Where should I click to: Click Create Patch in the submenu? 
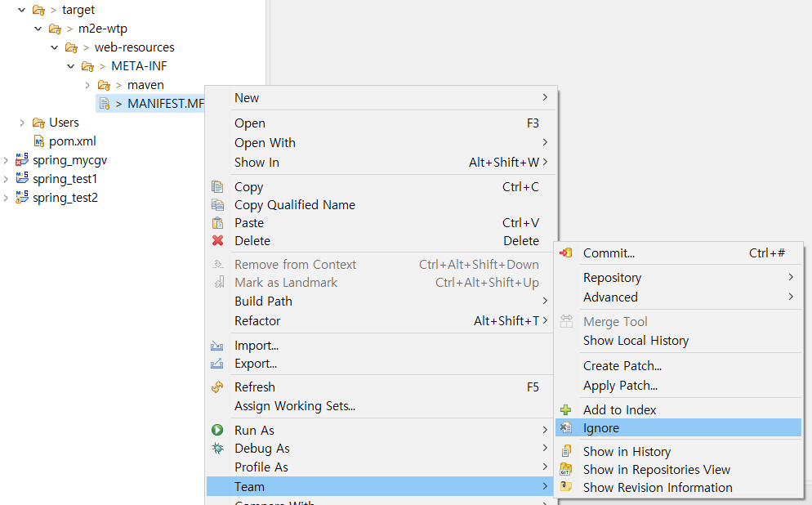pos(621,365)
